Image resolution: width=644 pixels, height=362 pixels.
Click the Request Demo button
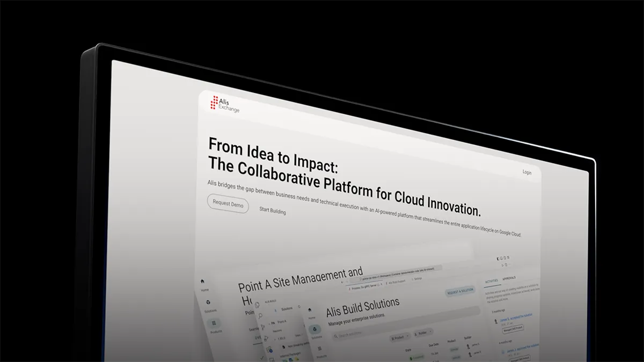tap(228, 204)
